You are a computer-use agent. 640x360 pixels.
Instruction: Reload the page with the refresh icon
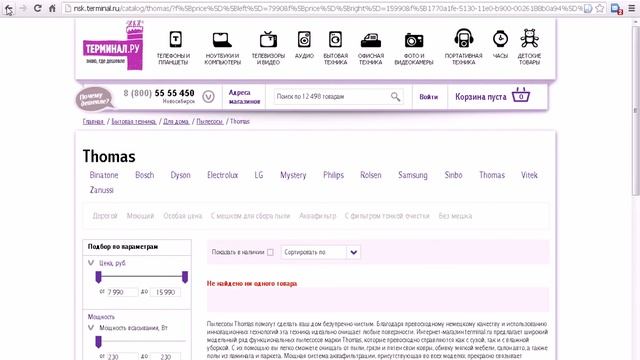[x=37, y=8]
